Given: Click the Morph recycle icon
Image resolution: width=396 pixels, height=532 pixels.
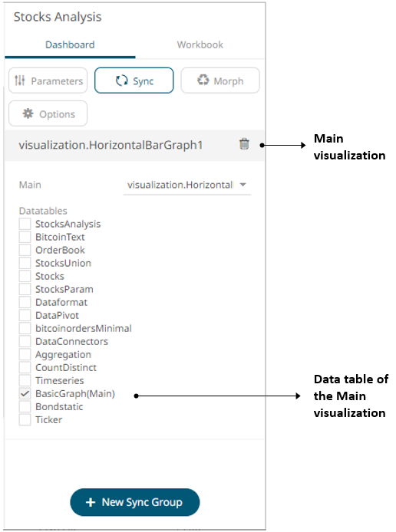Looking at the screenshot, I should point(203,80).
